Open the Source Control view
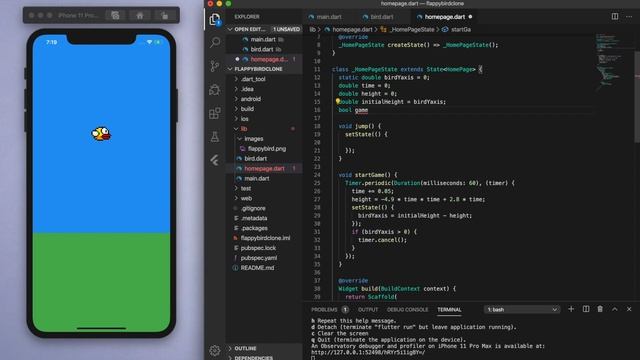 click(x=215, y=66)
